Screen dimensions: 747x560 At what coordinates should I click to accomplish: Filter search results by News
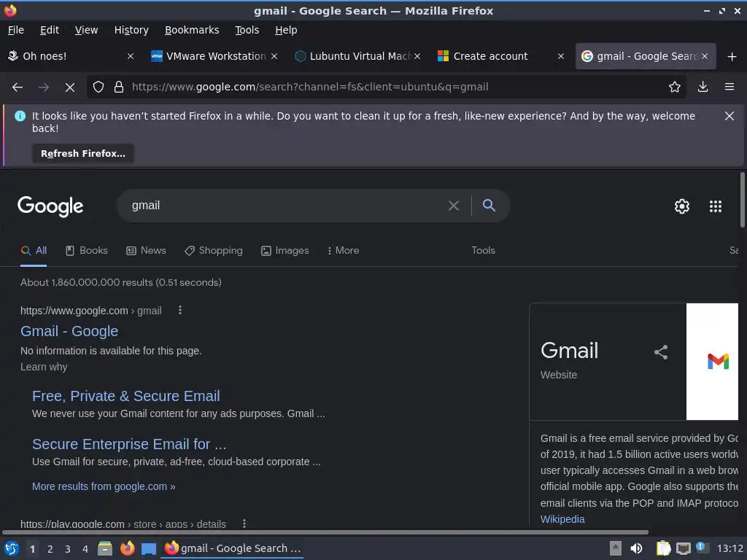click(146, 251)
